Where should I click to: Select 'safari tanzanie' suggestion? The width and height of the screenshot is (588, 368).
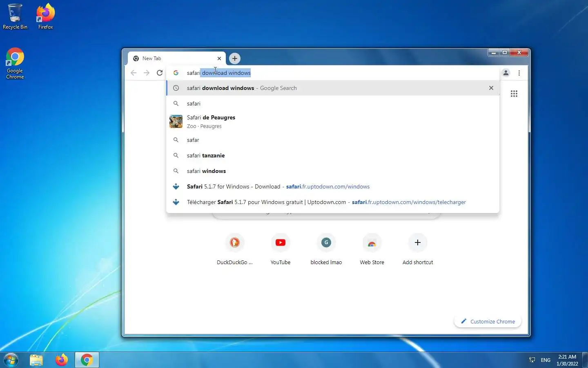click(333, 155)
